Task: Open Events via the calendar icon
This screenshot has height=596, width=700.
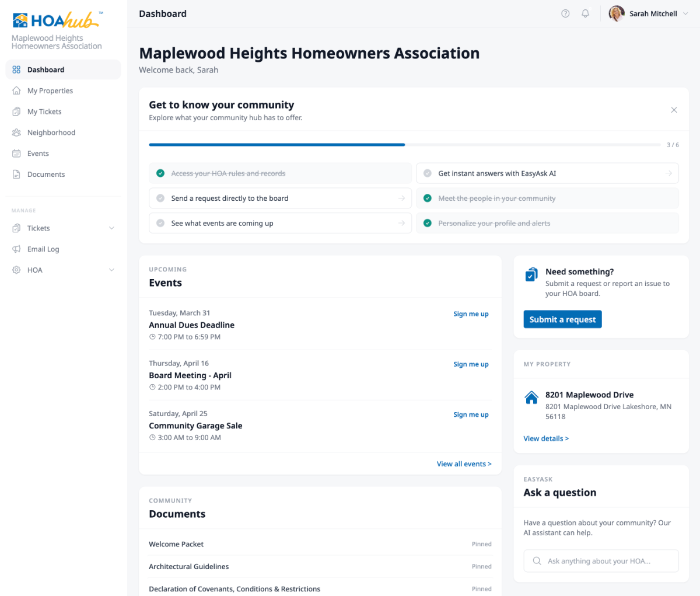Action: pos(16,154)
